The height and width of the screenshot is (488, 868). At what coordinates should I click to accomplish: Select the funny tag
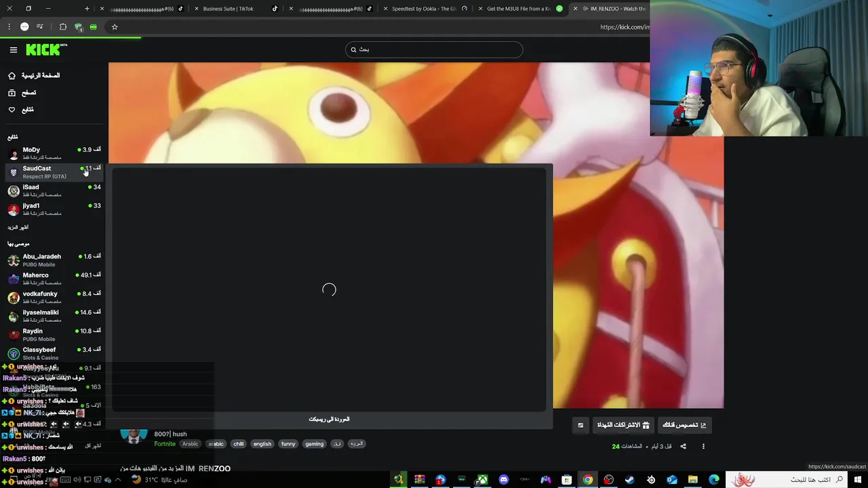coord(288,444)
